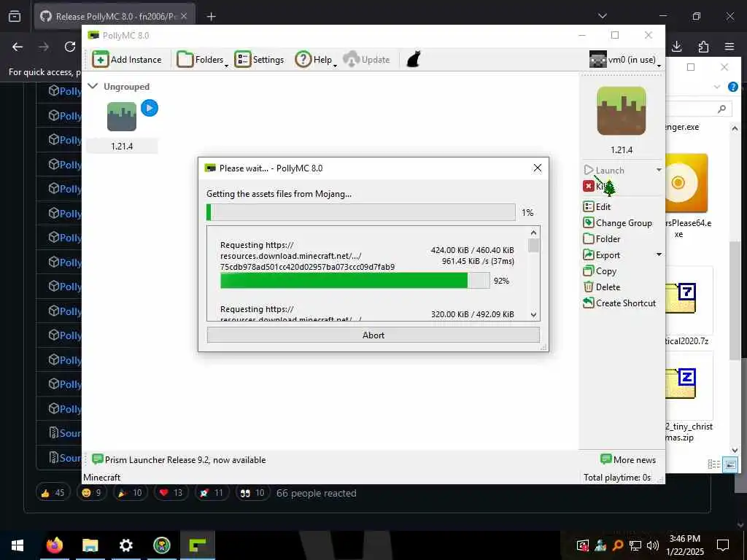Click the red Kill icon in sidebar

coord(589,186)
